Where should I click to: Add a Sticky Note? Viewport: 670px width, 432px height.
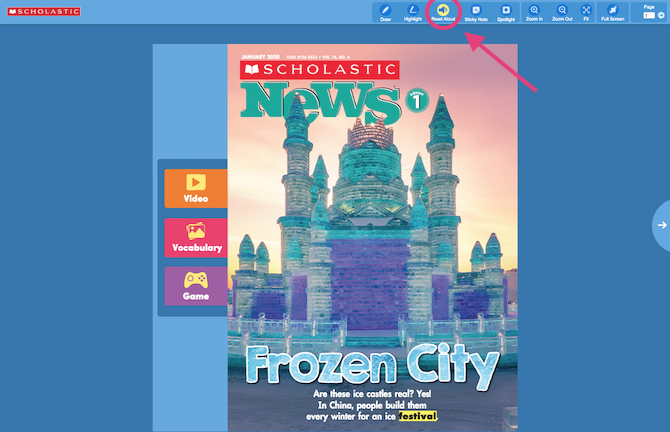click(x=475, y=12)
